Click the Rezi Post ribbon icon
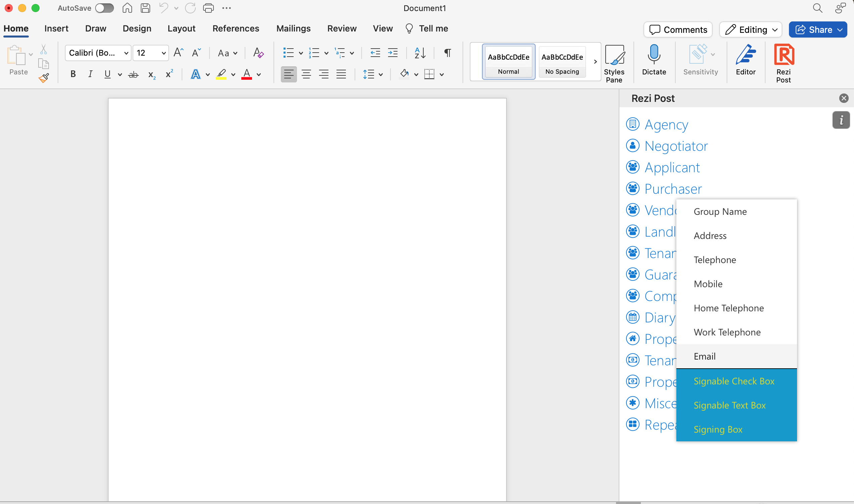 pos(784,64)
